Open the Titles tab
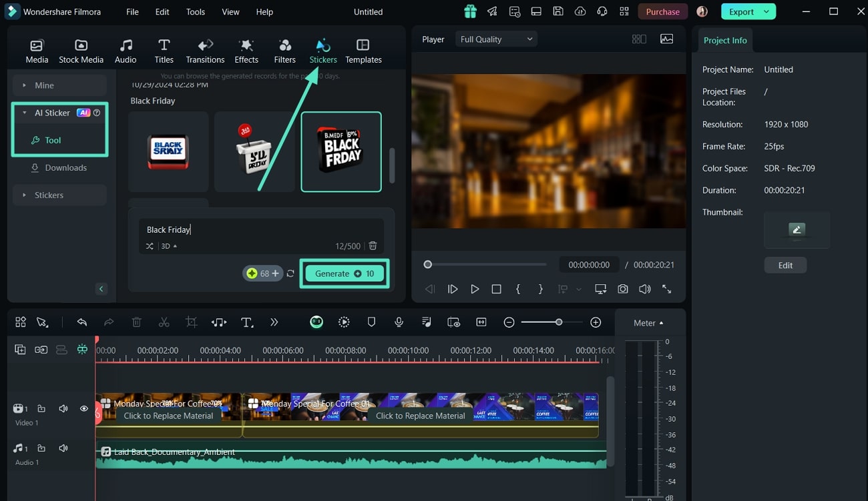Screen dimensions: 868x501 [x=164, y=51]
